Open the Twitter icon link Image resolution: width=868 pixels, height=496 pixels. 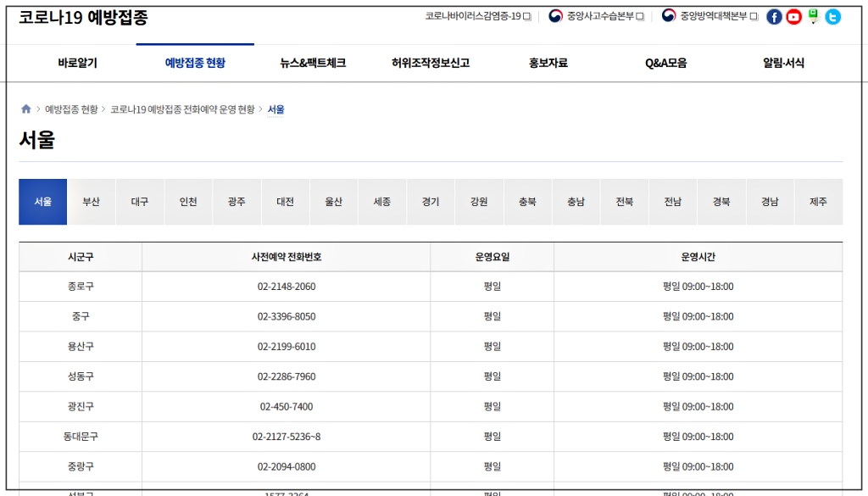coord(832,17)
